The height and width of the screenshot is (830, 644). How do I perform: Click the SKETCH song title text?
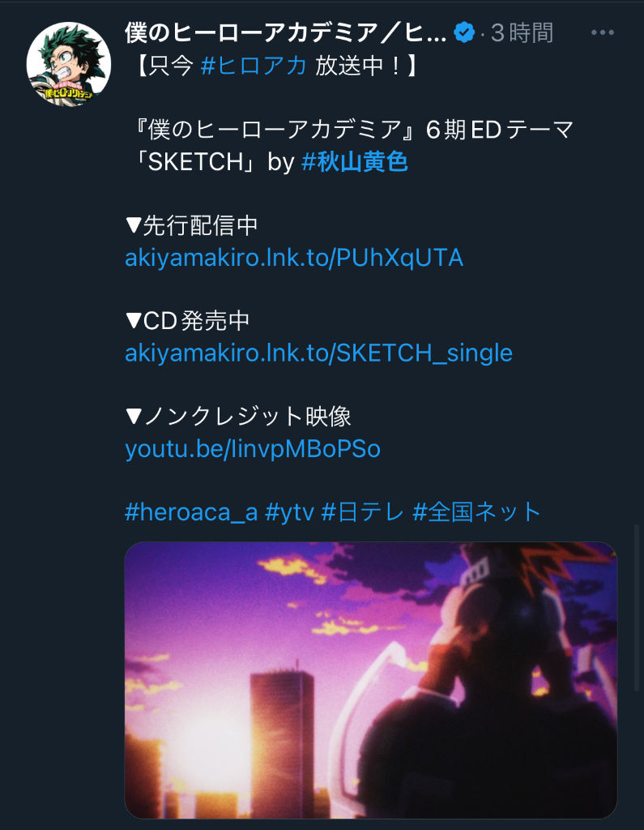[x=195, y=161]
